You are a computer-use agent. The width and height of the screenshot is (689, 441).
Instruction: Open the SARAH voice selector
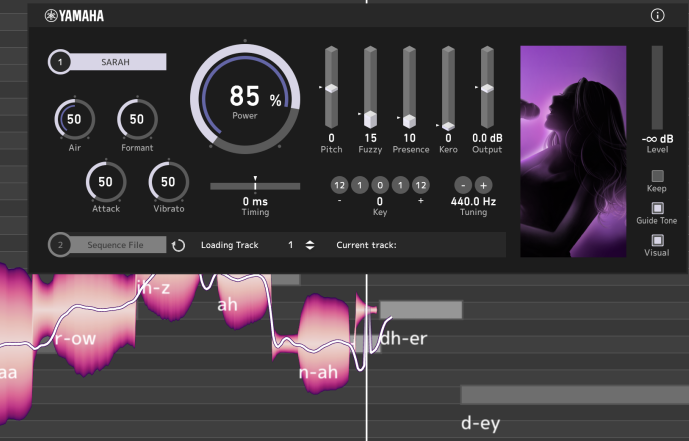click(x=115, y=62)
